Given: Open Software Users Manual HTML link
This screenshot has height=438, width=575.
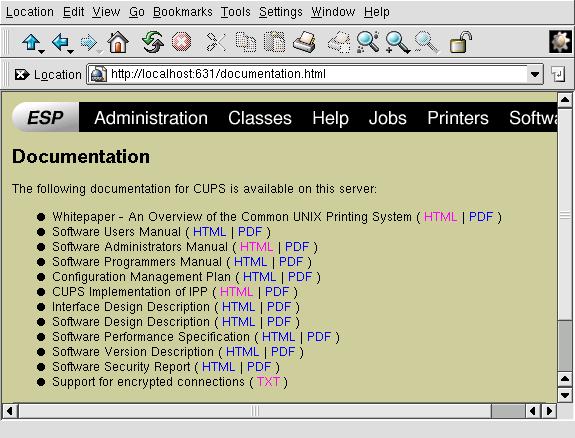Looking at the screenshot, I should click(x=209, y=232).
